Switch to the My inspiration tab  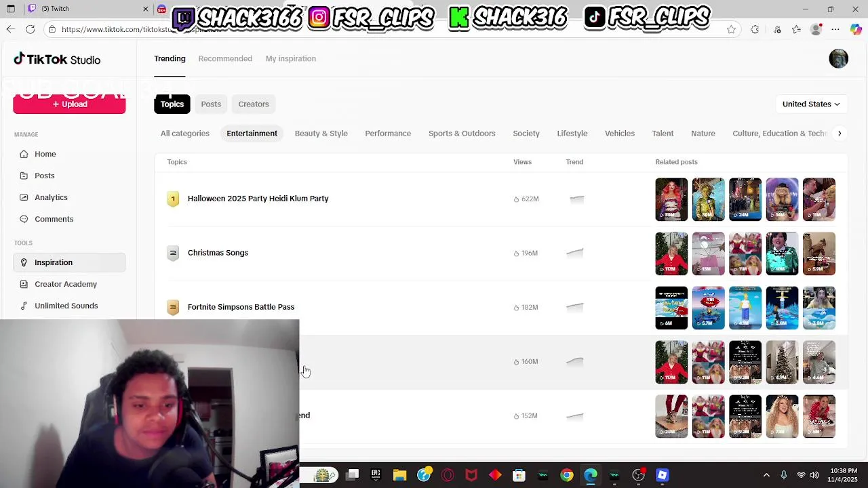[x=291, y=58]
